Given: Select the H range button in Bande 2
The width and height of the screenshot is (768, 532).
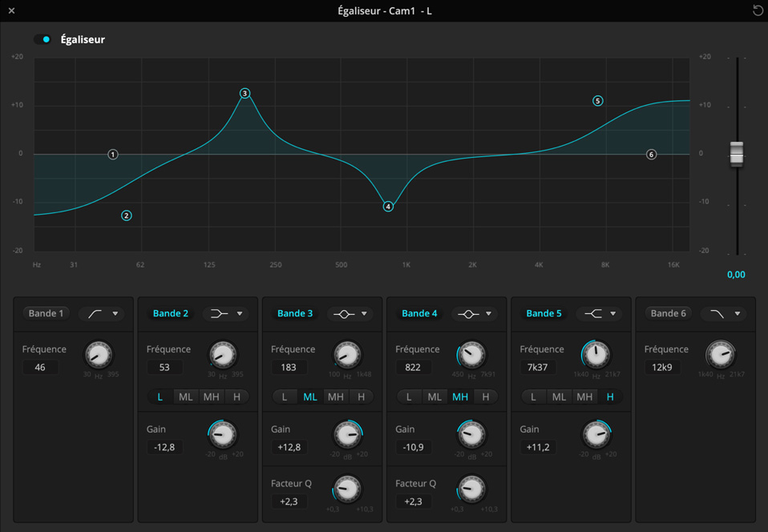Looking at the screenshot, I should tap(236, 397).
